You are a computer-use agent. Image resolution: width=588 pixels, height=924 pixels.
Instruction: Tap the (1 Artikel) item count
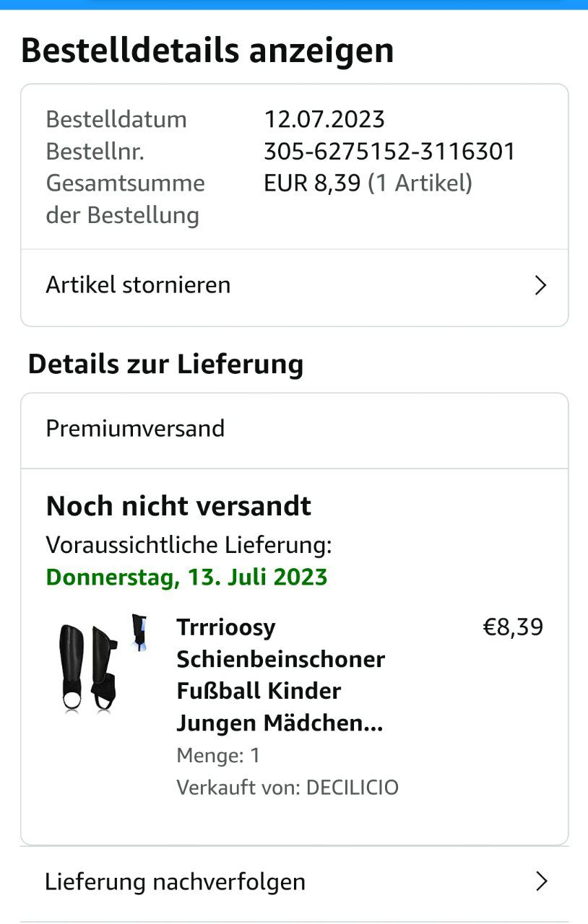(x=420, y=183)
